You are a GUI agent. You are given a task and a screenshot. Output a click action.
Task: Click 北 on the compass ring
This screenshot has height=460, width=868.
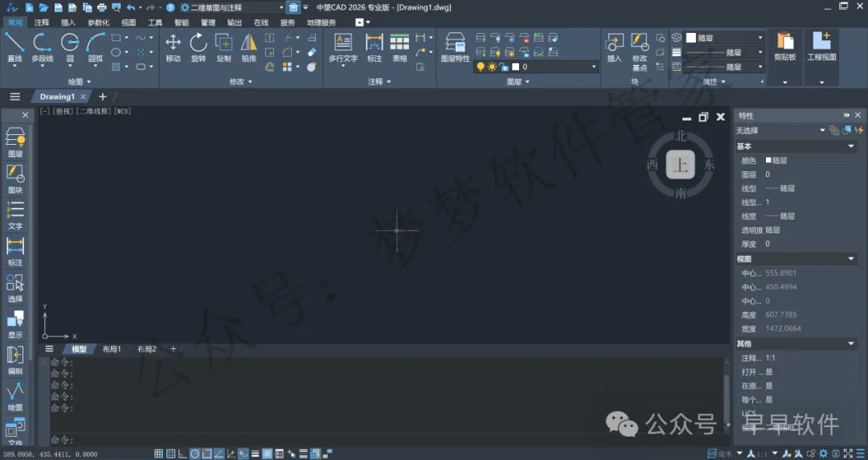coord(681,137)
